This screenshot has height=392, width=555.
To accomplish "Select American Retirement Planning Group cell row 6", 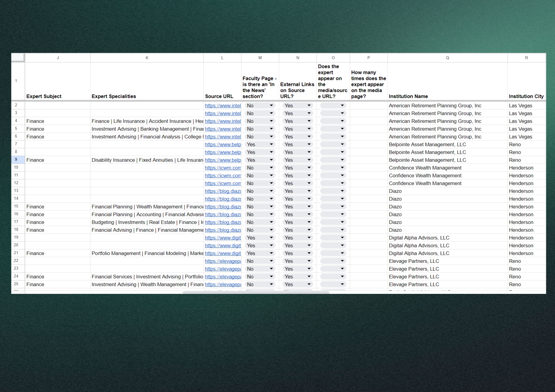I will coord(448,137).
